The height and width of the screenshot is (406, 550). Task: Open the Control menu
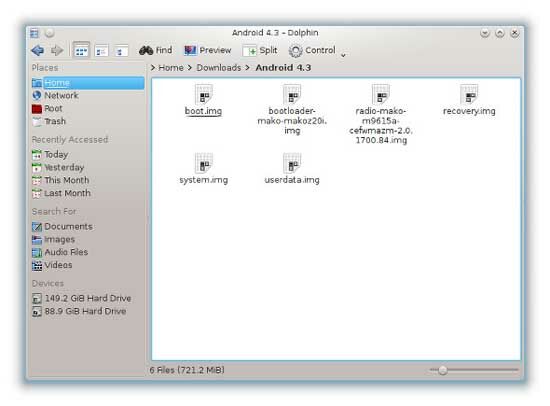click(312, 51)
